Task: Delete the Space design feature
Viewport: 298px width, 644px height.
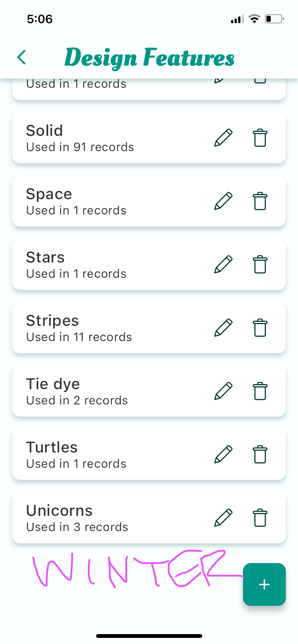Action: 260,201
